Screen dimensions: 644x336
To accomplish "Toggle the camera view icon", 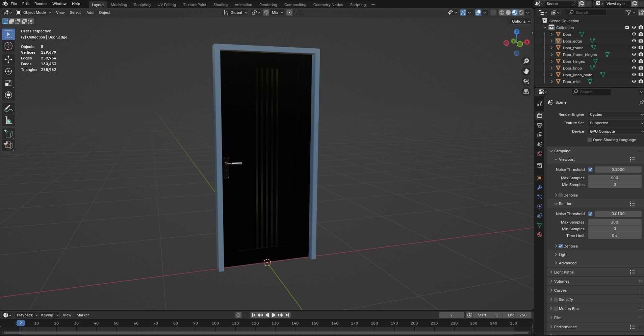I will 526,81.
